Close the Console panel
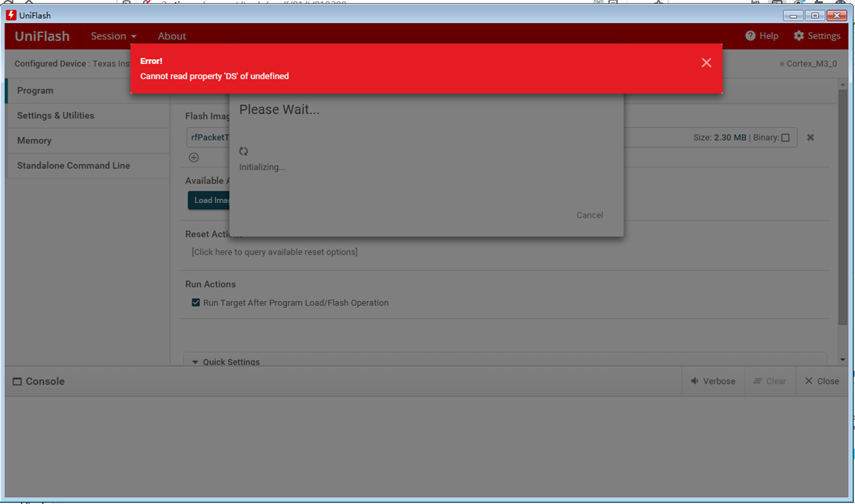Viewport: 855px width, 504px height. [x=822, y=381]
